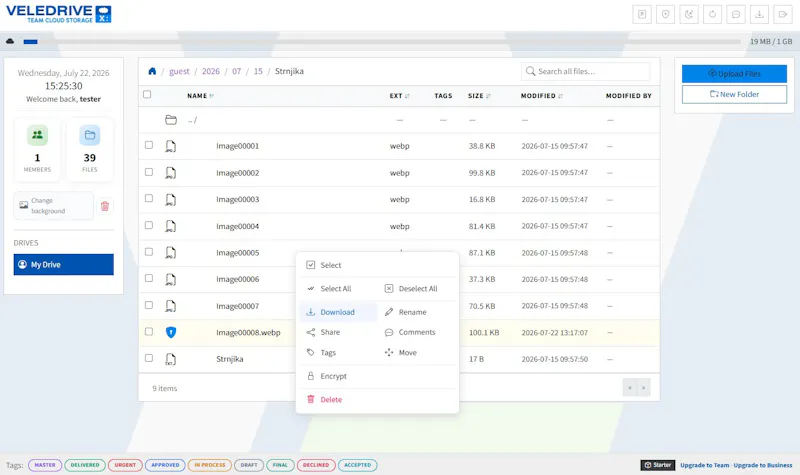Click the file icon of Image00007
Viewport: 800px width, 475px height.
tap(170, 306)
